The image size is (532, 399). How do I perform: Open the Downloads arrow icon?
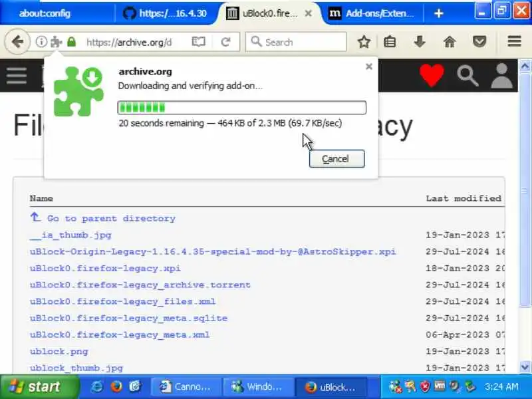pos(420,42)
